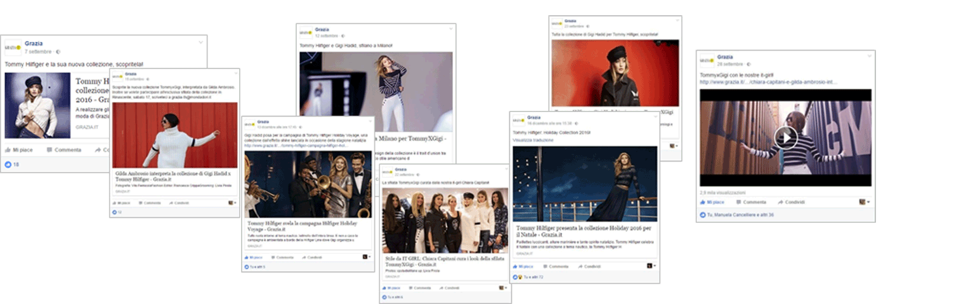This screenshot has height=304, width=980.
Task: View 'Tu e altri 72' reactions on Holiday 2016 post
Action: (528, 277)
